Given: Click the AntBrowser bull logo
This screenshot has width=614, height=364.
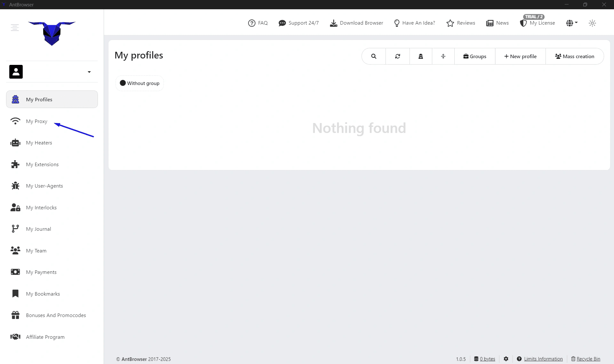Looking at the screenshot, I should pos(52,33).
